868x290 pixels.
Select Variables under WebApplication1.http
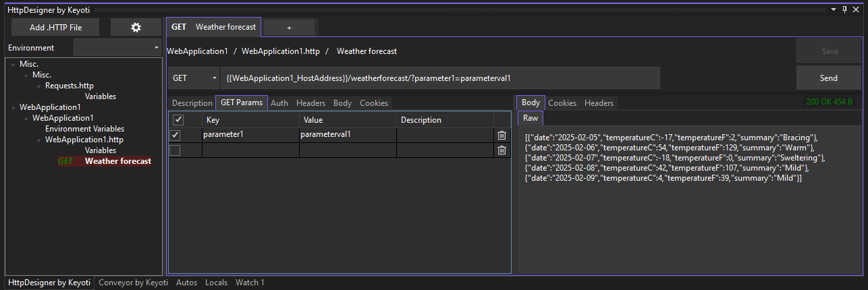click(101, 150)
